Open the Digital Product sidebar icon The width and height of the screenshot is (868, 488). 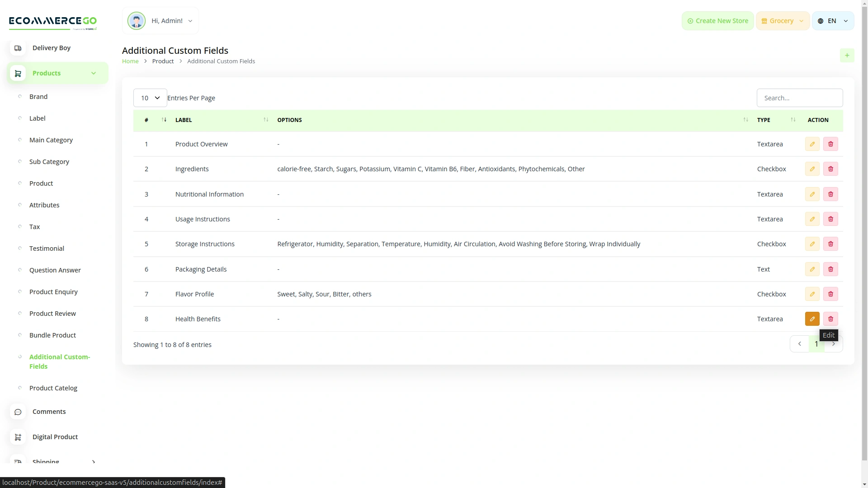point(18,437)
